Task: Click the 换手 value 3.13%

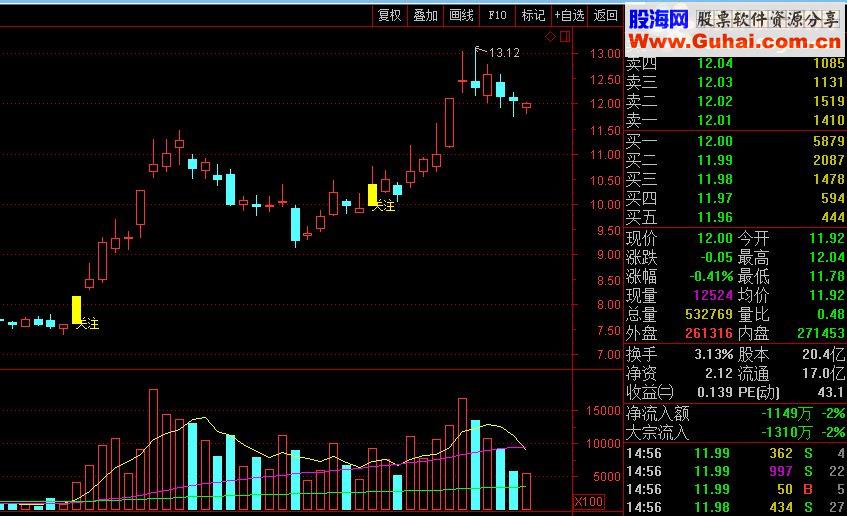Action: [714, 355]
